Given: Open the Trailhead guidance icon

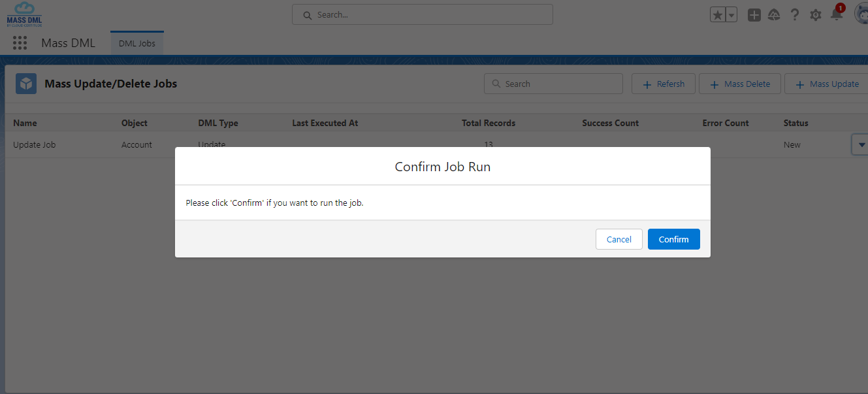Looking at the screenshot, I should coord(774,15).
